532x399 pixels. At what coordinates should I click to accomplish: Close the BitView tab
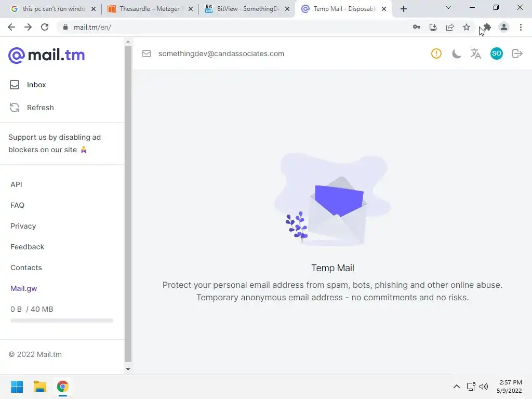287,9
